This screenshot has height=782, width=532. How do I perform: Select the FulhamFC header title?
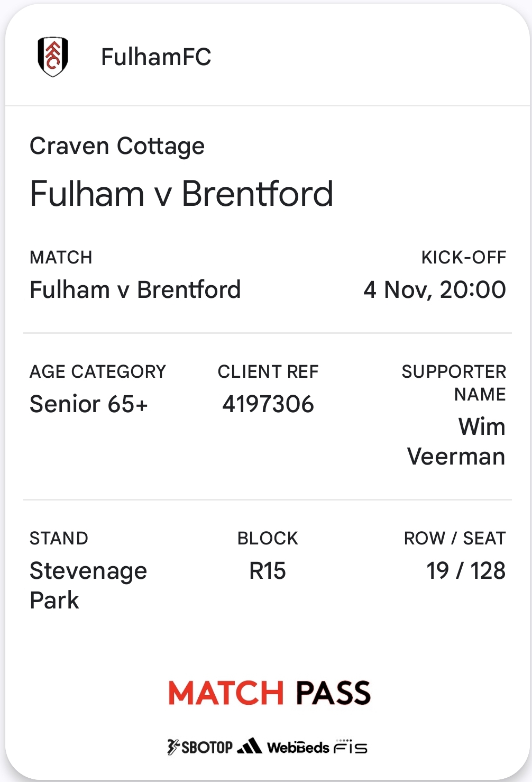156,57
